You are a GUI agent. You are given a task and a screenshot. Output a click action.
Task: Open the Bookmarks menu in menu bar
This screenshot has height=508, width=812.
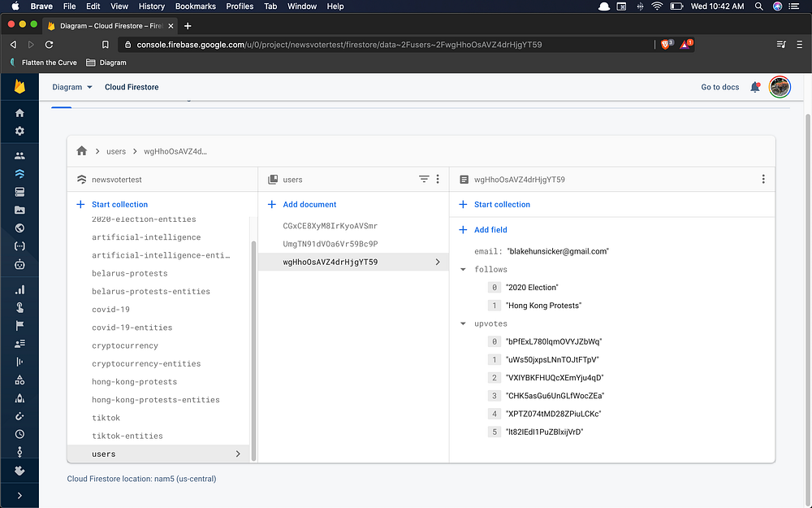coord(195,7)
